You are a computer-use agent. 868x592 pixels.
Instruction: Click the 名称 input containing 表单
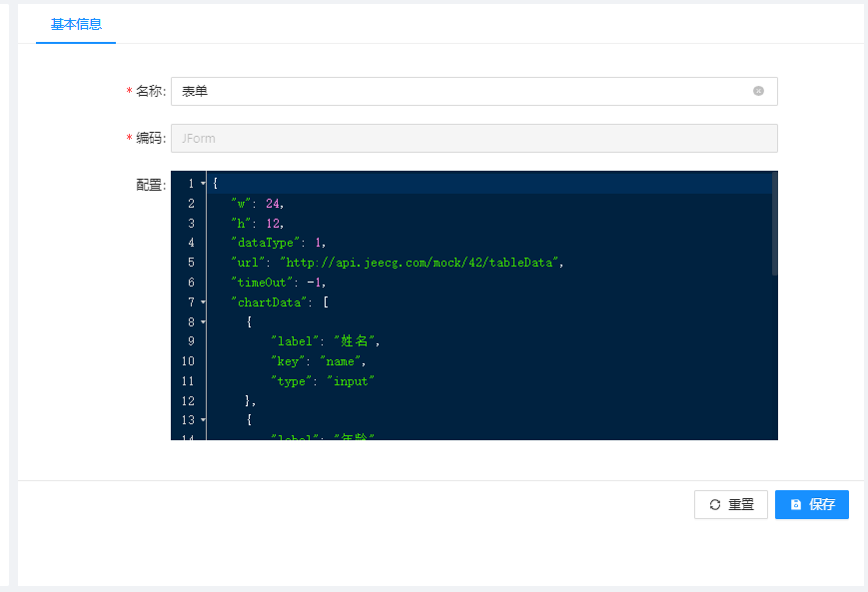tap(473, 91)
